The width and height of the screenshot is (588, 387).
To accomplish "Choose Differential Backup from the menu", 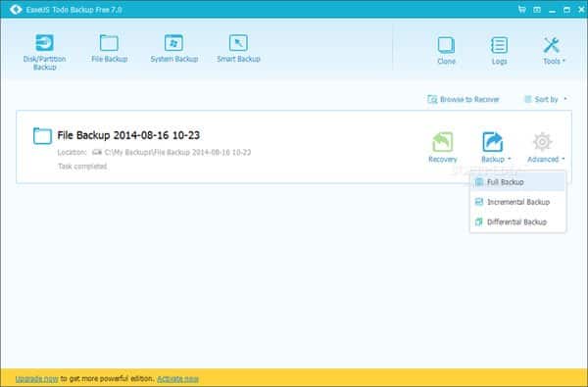I will pos(517,222).
